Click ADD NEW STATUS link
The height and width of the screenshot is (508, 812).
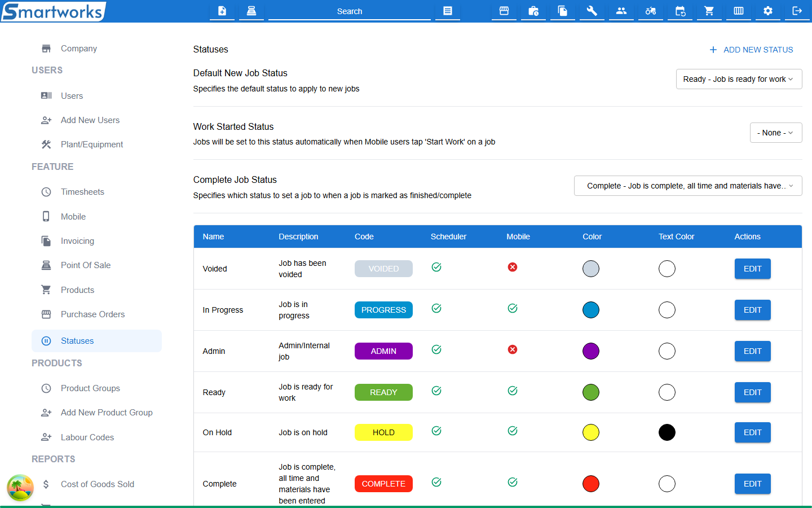point(751,50)
